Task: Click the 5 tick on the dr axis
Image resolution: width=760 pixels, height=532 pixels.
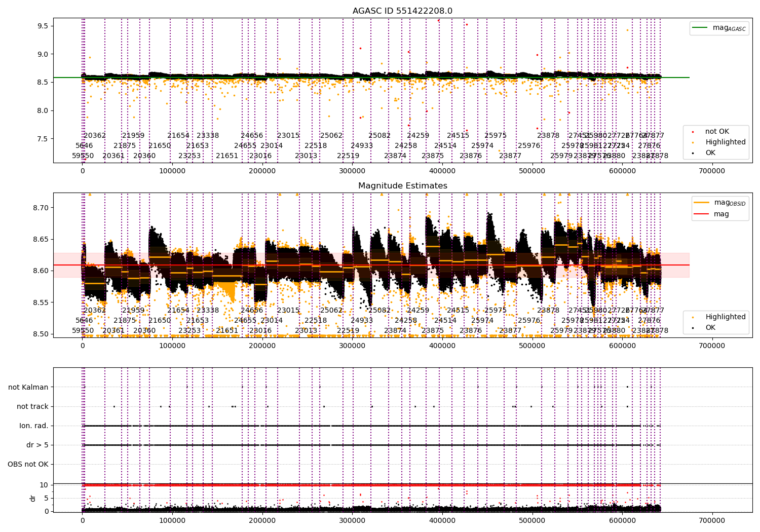Action: 46,498
